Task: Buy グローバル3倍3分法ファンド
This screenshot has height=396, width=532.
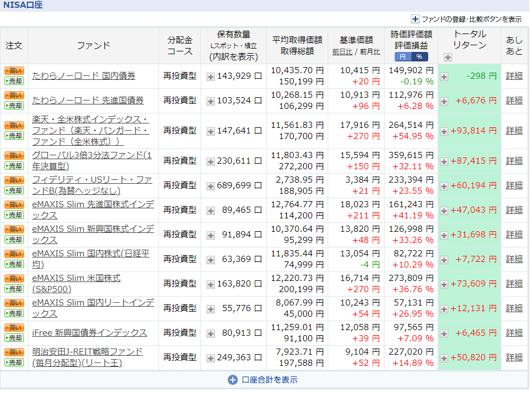Action: tap(14, 156)
